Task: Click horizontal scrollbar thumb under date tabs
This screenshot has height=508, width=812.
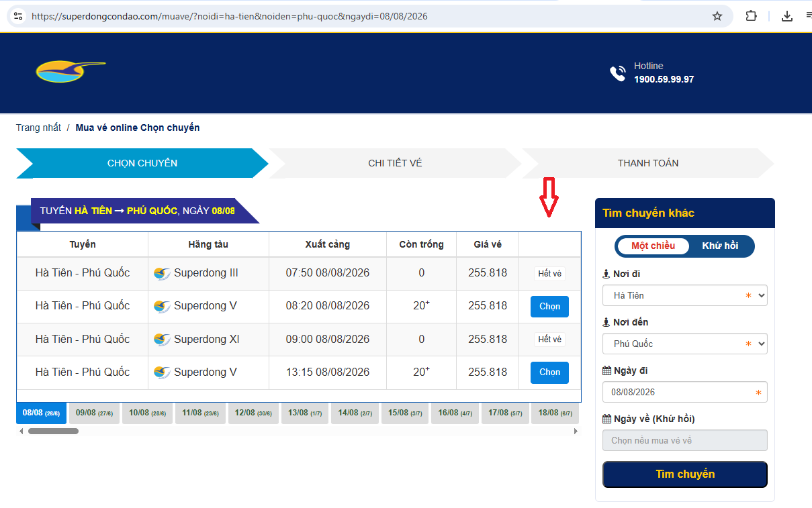Action: (53, 431)
